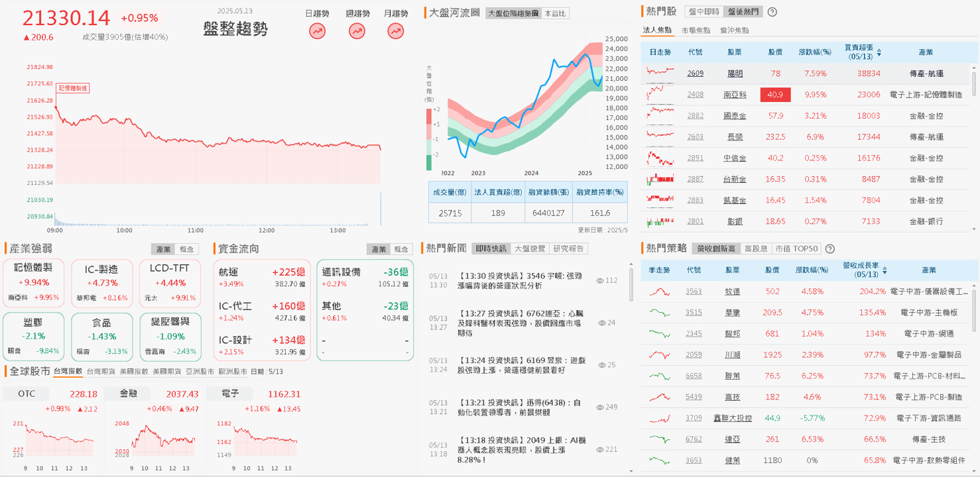The width and height of the screenshot is (980, 477).
Task: Open the 研究報告 news tab
Action: coord(569,248)
